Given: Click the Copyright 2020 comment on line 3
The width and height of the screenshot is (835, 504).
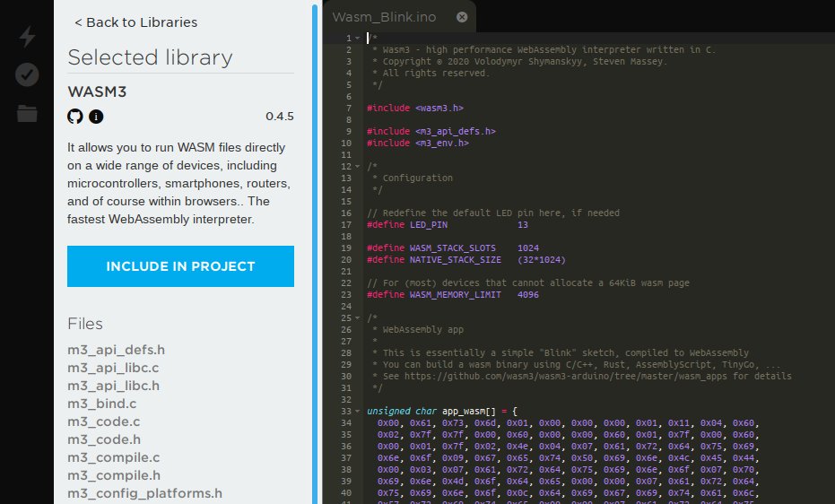Looking at the screenshot, I should pos(520,61).
